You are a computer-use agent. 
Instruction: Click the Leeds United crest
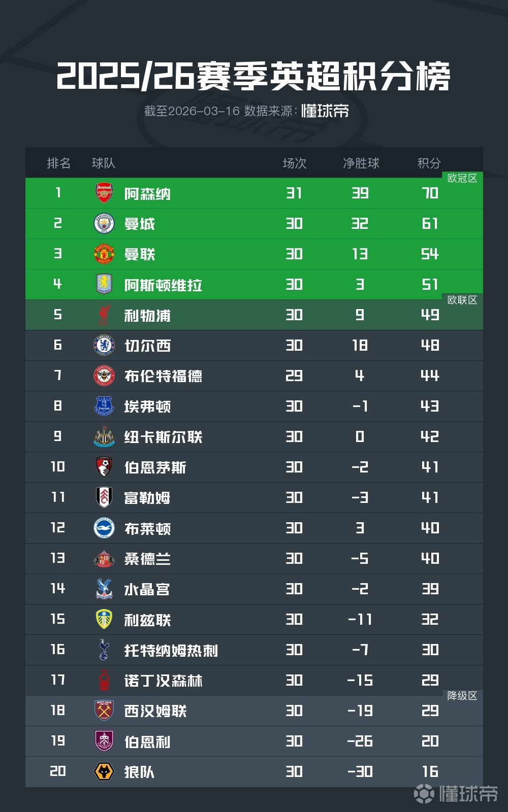click(x=104, y=620)
